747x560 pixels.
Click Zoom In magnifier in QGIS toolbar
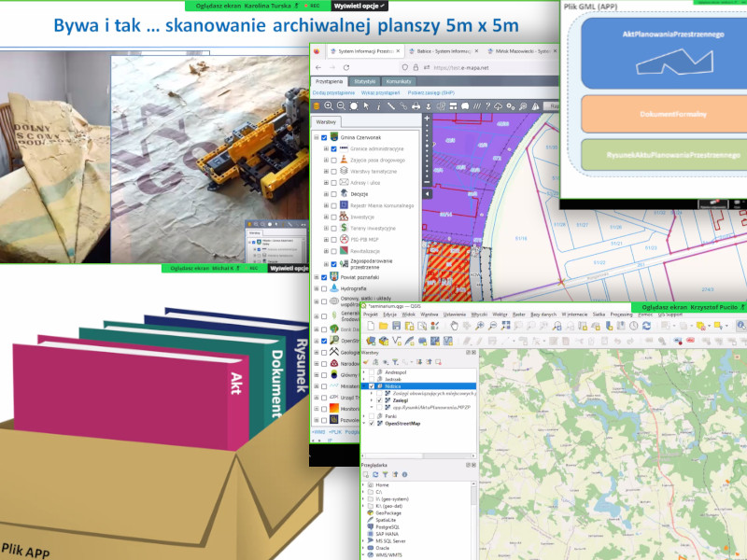(480, 326)
